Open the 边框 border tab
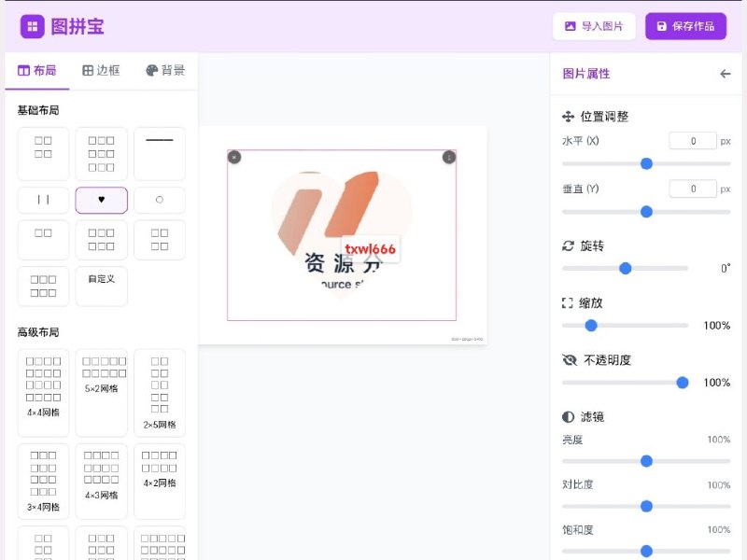 pos(101,71)
